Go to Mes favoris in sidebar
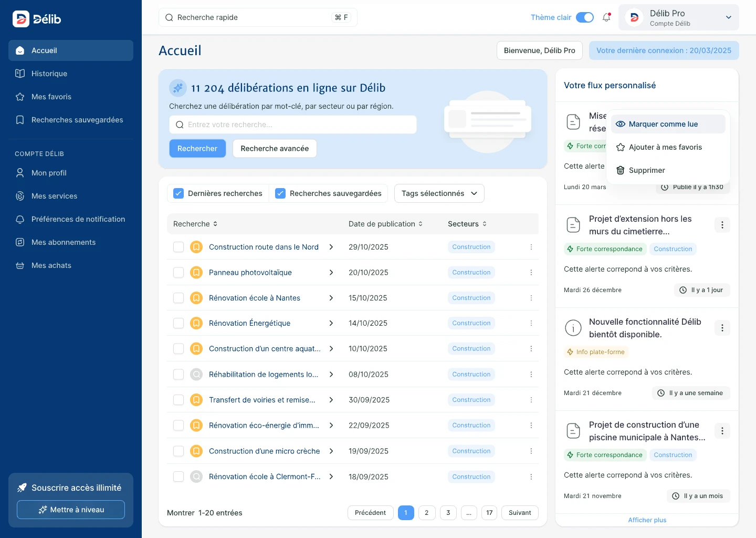 coord(71,97)
